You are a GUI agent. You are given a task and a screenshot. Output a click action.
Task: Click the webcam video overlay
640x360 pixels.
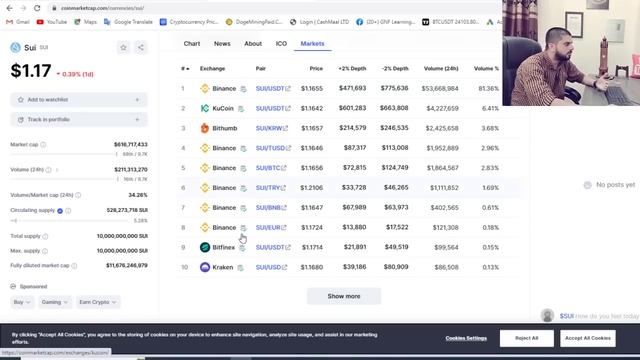pyautogui.click(x=571, y=53)
